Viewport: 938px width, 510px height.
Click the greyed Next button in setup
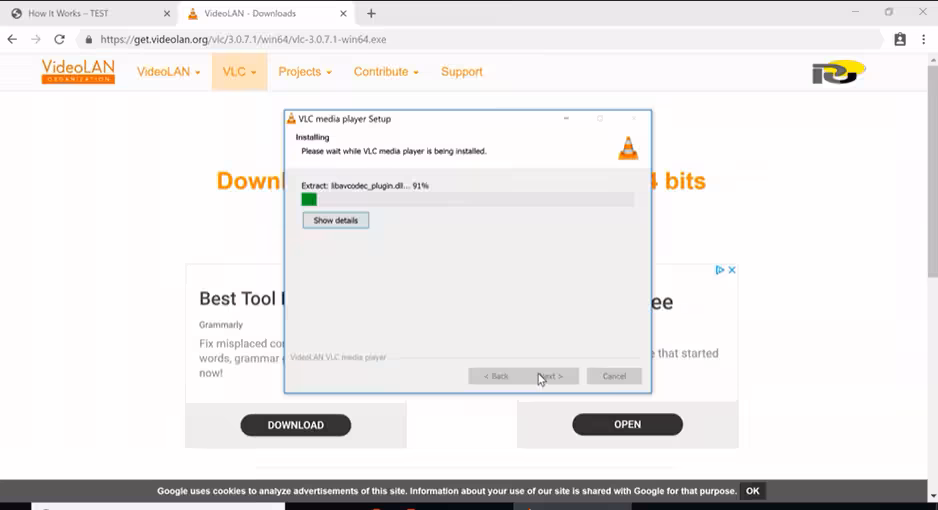pos(551,376)
